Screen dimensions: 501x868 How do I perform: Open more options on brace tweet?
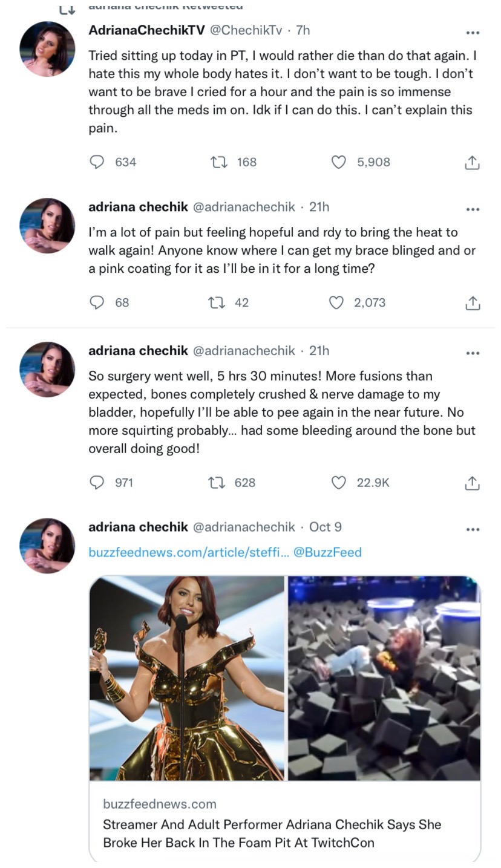click(473, 209)
